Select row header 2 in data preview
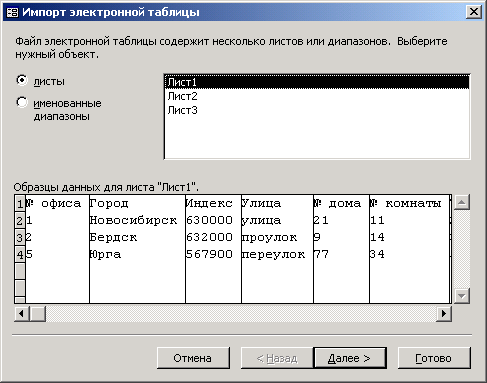 coord(20,220)
